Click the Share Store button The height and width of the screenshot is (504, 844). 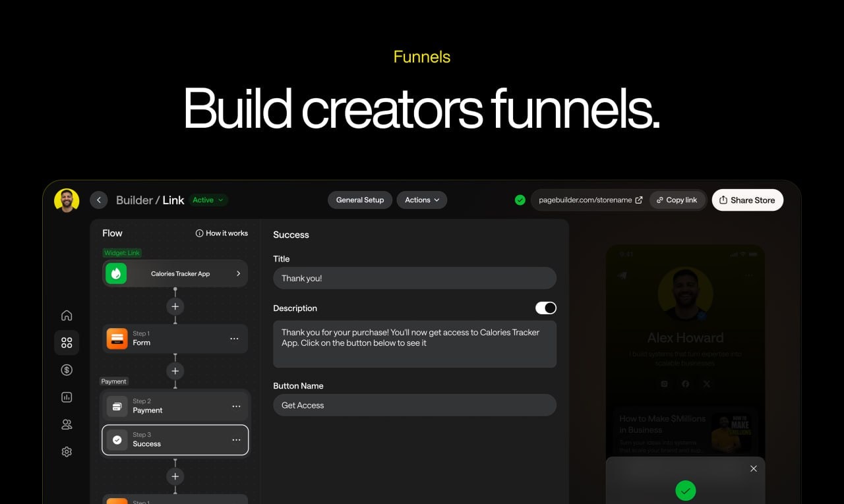pos(747,200)
